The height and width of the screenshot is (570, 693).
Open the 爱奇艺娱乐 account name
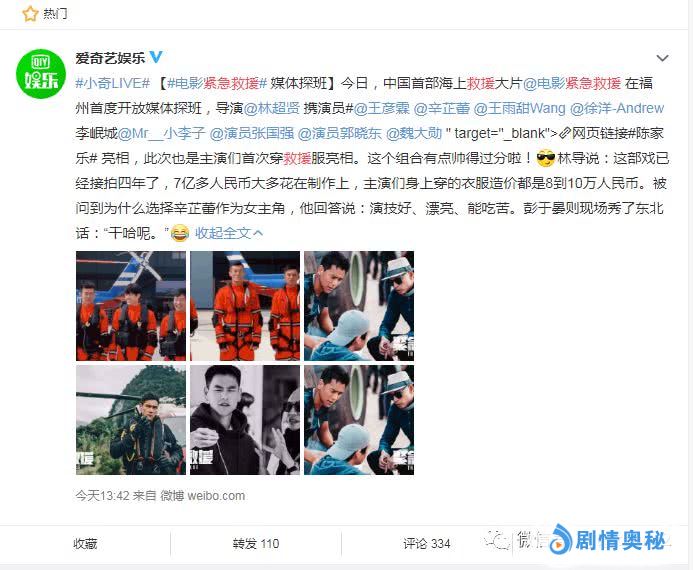(110, 57)
